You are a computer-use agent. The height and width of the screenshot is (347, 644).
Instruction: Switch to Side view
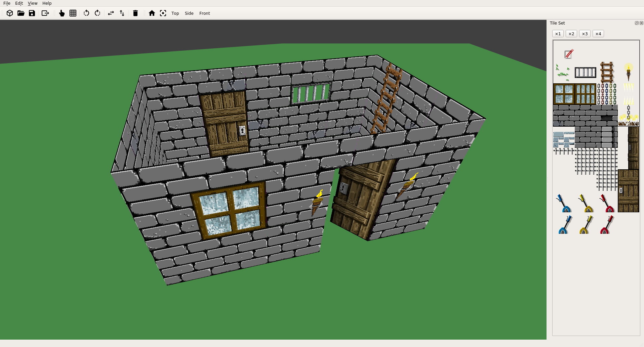(189, 13)
